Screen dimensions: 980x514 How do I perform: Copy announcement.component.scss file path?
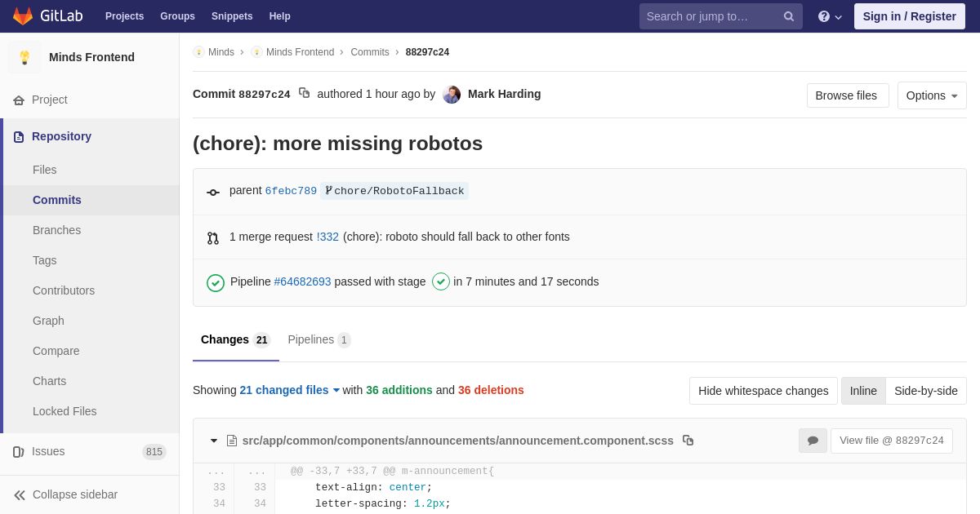(688, 441)
